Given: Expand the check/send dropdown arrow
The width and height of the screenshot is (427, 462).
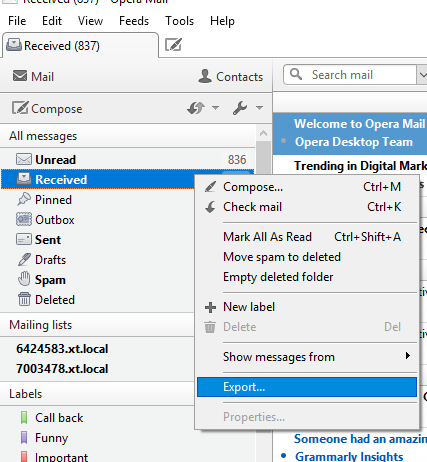Looking at the screenshot, I should 215,108.
